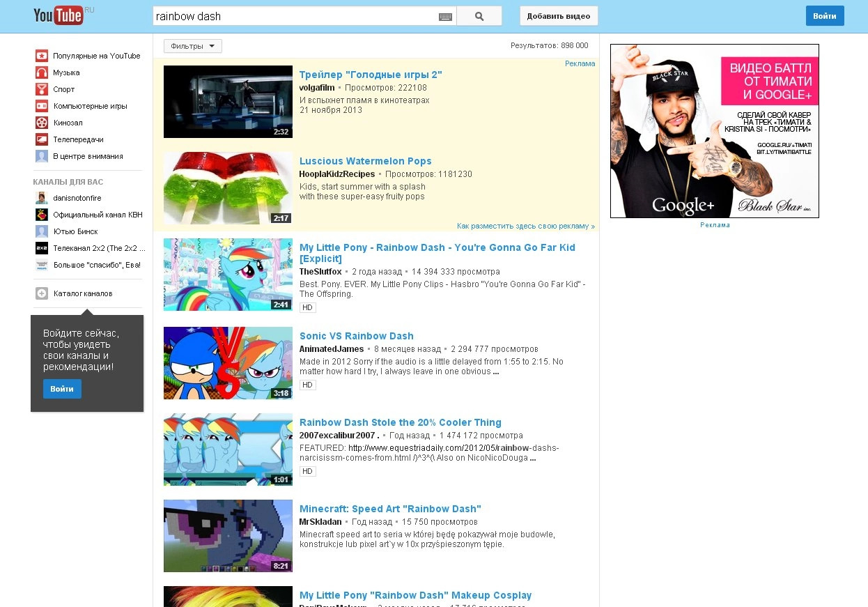Viewport: 868px width, 607px height.
Task: Open My Little Pony Makeup Cosplay title
Action: tap(415, 595)
